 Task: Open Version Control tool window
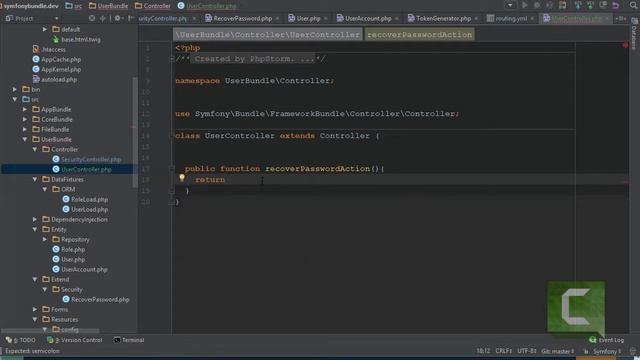[x=75, y=340]
